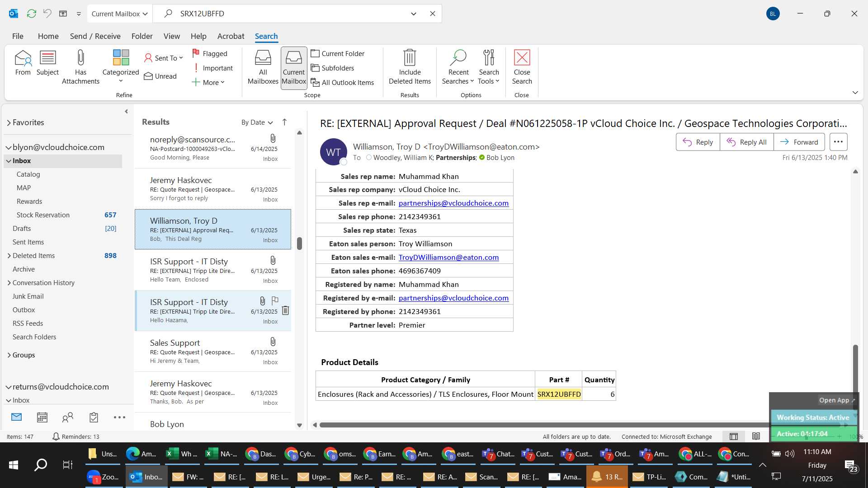This screenshot has height=488, width=868.
Task: Expand the Favorites section
Action: [9, 122]
